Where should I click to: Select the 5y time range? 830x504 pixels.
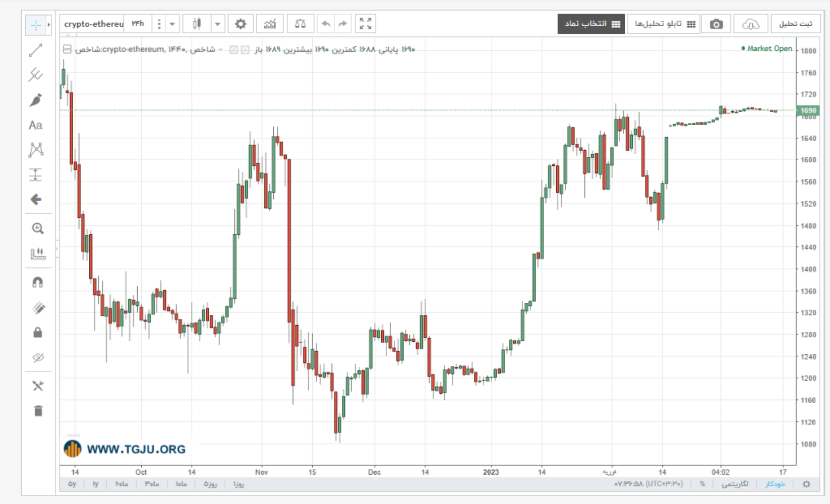click(x=72, y=484)
